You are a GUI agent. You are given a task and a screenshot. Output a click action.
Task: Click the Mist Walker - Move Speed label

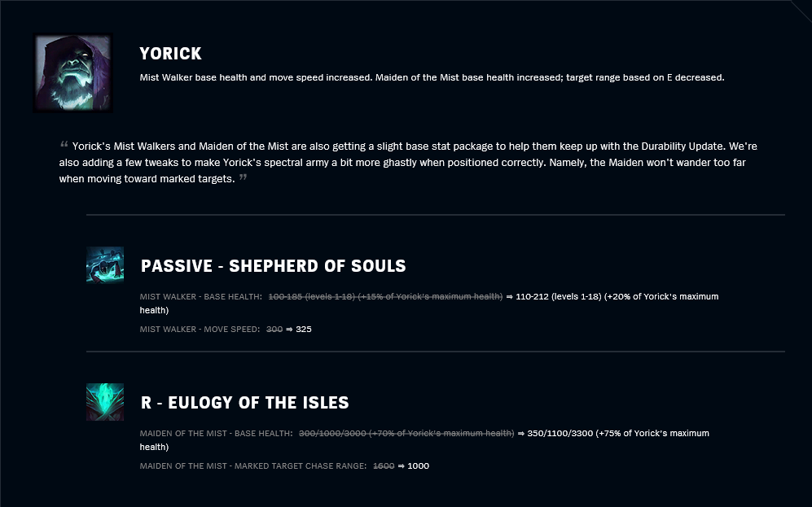pyautogui.click(x=200, y=329)
